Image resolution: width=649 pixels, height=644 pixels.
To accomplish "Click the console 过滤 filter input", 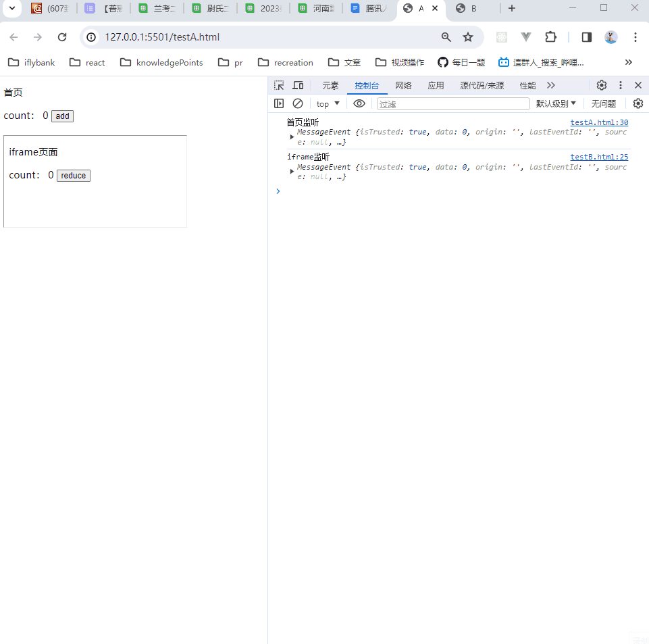I will coord(452,103).
